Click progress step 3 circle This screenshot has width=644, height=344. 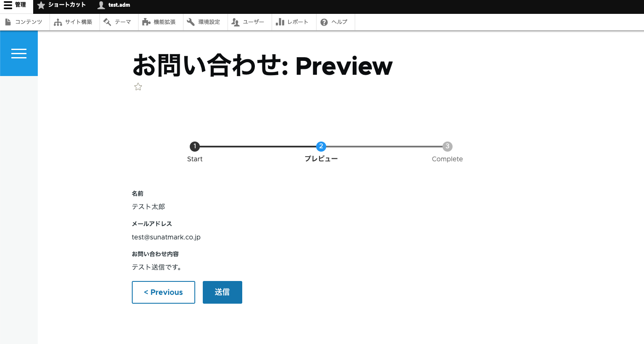[448, 147]
